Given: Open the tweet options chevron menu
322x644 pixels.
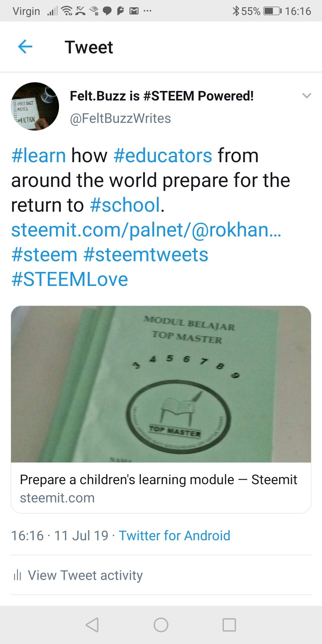Looking at the screenshot, I should coord(306,96).
